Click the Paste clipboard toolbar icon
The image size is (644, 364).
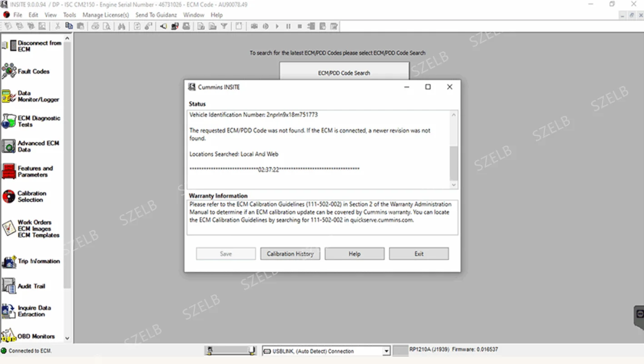click(x=80, y=26)
